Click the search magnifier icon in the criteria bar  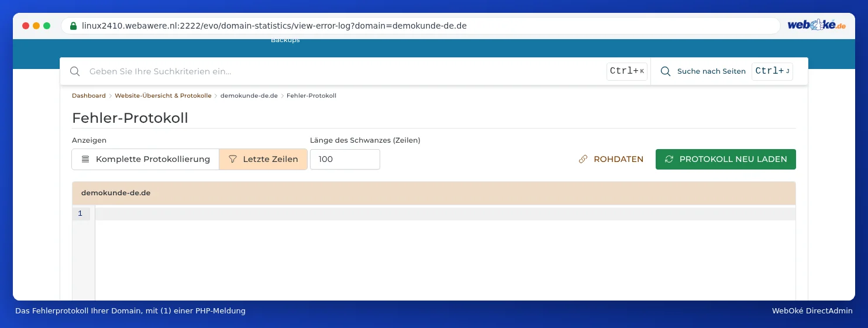point(75,71)
